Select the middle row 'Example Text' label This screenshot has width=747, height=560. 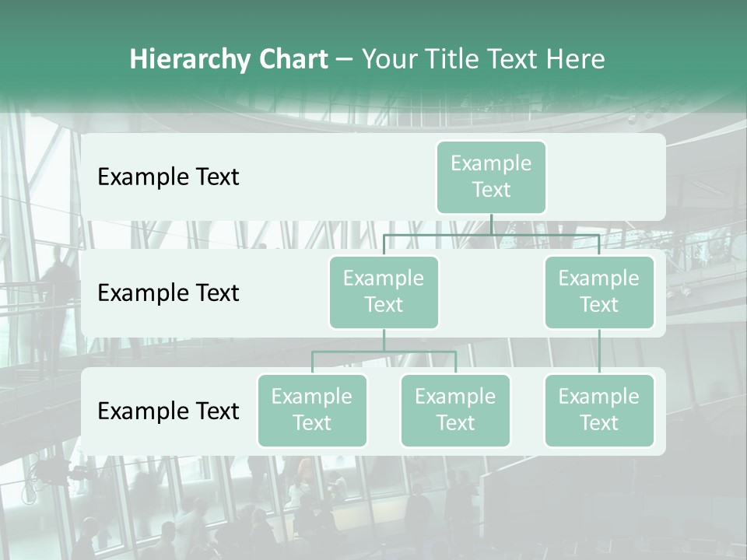click(168, 293)
